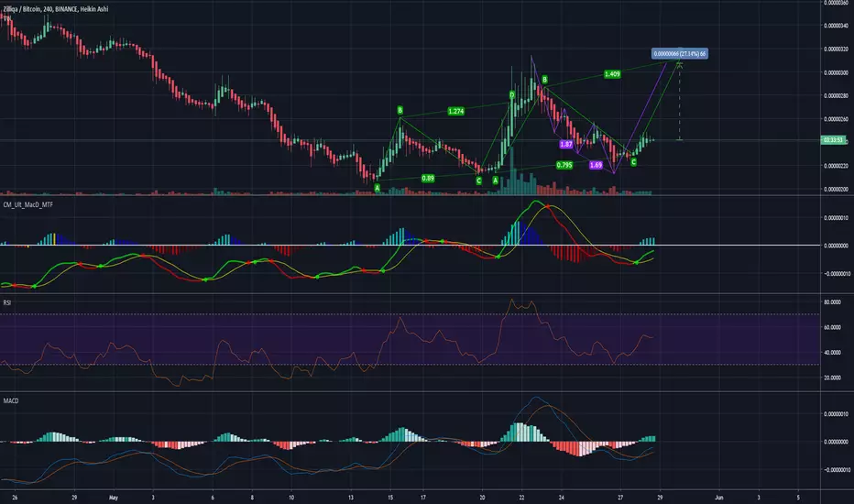Click the B point label beside 1.274
The height and width of the screenshot is (504, 854).
pos(400,111)
